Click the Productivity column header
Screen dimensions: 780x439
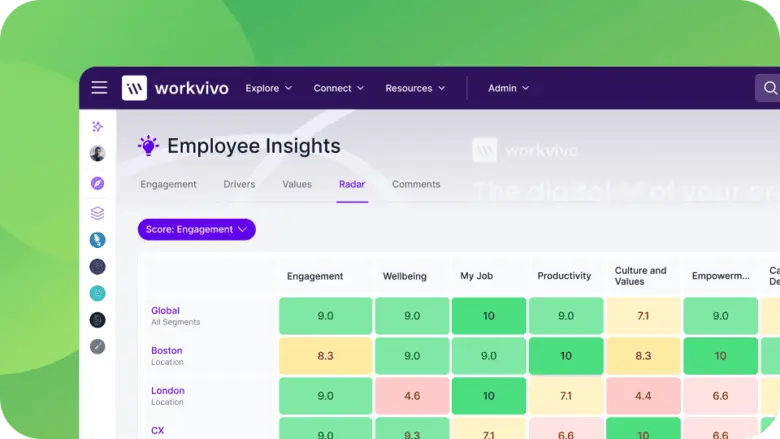click(564, 275)
